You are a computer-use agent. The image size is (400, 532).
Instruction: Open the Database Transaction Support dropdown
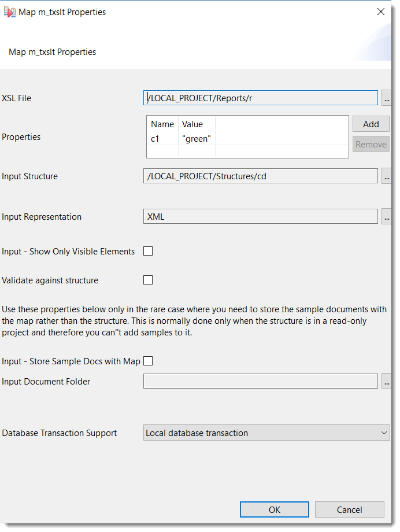266,433
